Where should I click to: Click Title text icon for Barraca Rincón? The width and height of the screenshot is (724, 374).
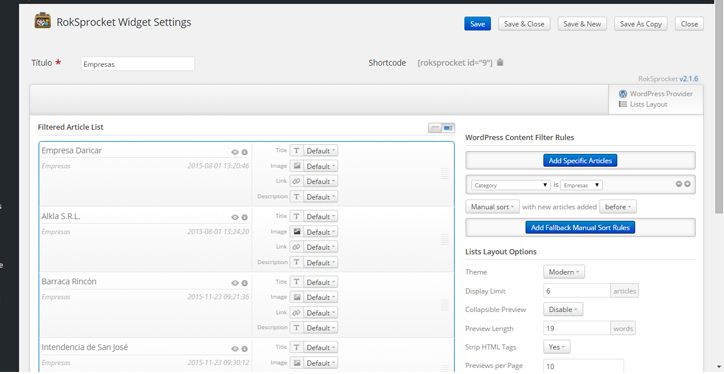pyautogui.click(x=296, y=282)
